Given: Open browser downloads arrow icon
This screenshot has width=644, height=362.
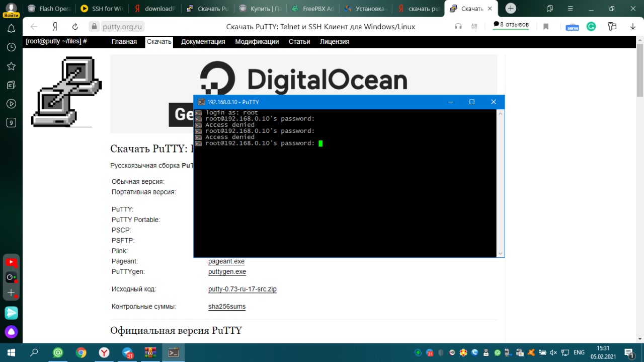Looking at the screenshot, I should tap(633, 27).
